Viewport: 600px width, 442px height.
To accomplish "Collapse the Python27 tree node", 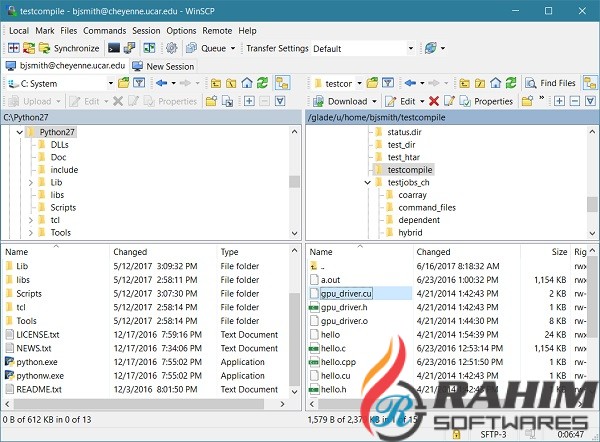I will 20,132.
